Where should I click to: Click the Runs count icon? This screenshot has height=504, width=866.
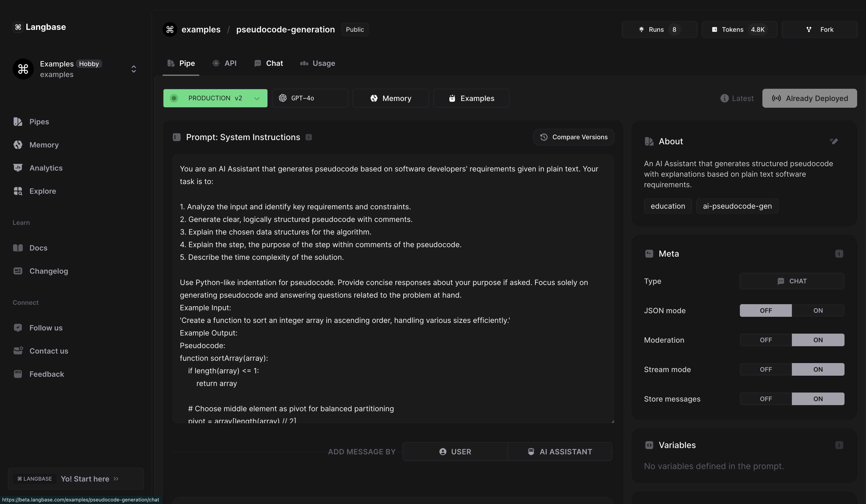click(641, 29)
